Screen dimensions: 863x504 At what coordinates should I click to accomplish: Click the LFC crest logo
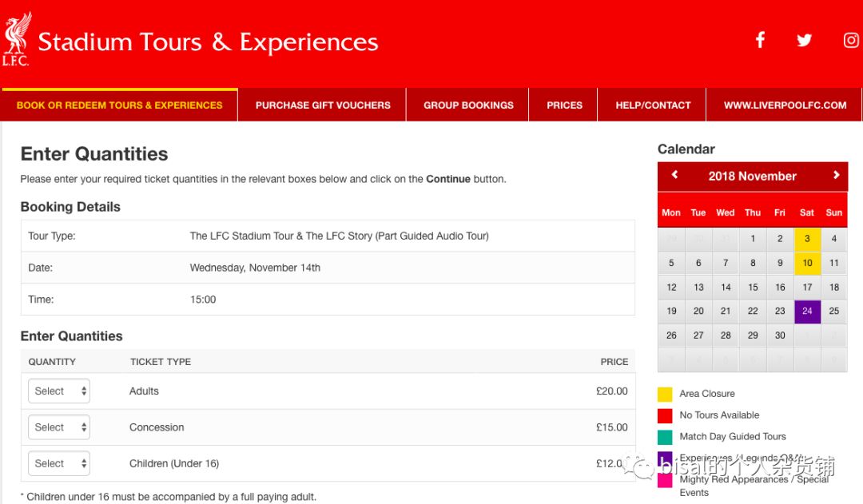tap(17, 39)
